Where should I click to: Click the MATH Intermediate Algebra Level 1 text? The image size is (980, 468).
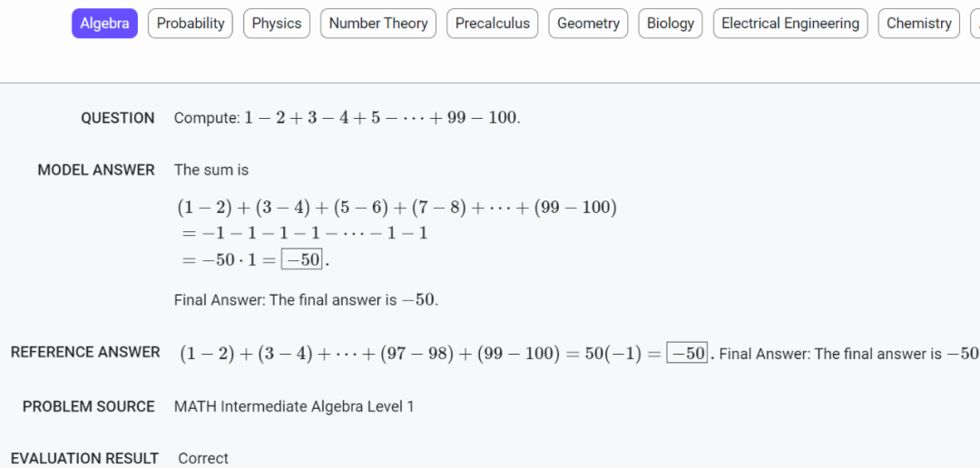(x=294, y=406)
